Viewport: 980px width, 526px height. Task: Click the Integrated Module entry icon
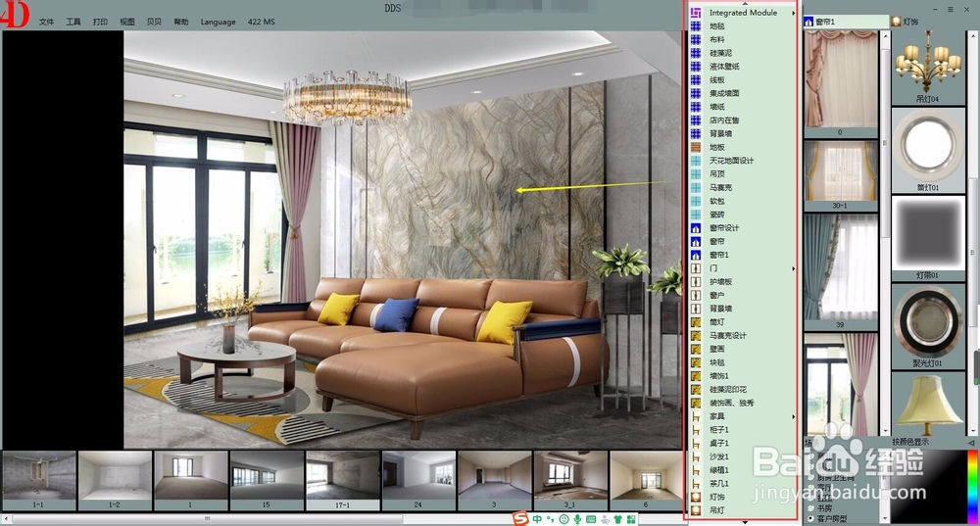[696, 13]
